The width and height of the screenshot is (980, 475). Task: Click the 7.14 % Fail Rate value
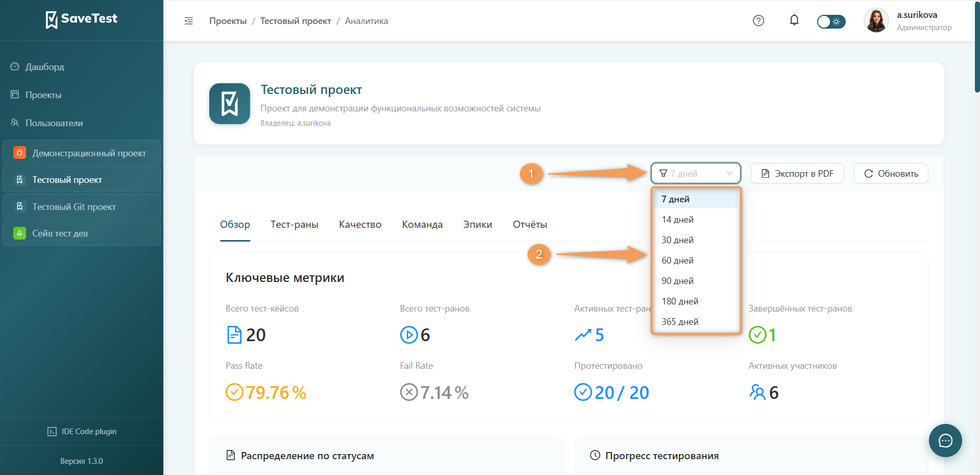(445, 393)
